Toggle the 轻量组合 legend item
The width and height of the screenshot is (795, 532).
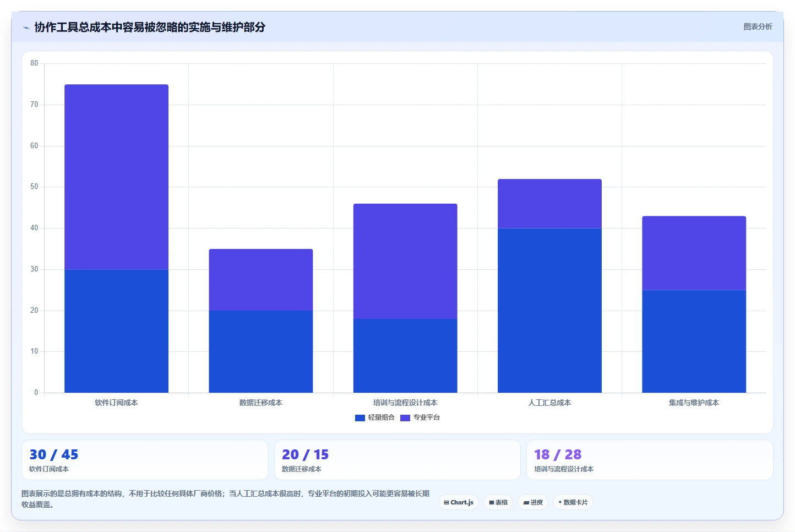[x=375, y=417]
